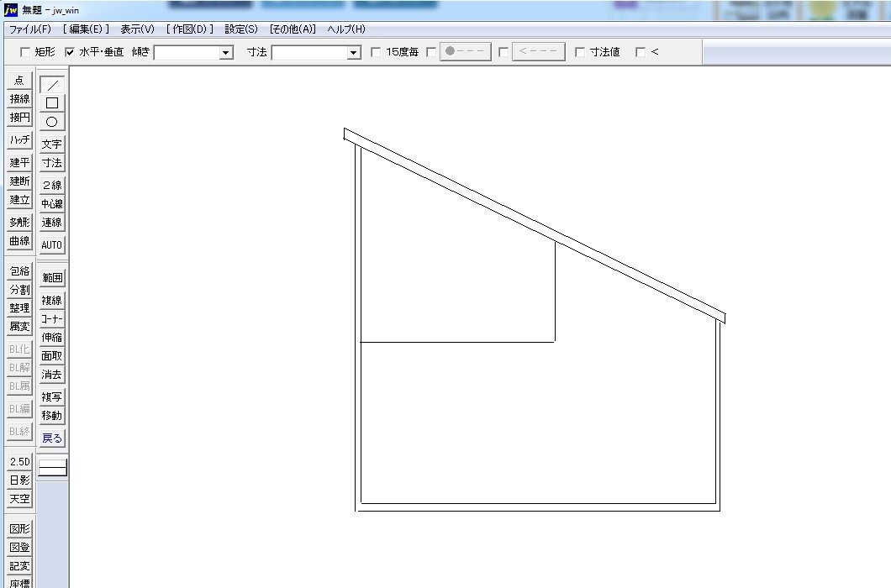Check the box before the <--- button
The image size is (891, 588).
503,52
